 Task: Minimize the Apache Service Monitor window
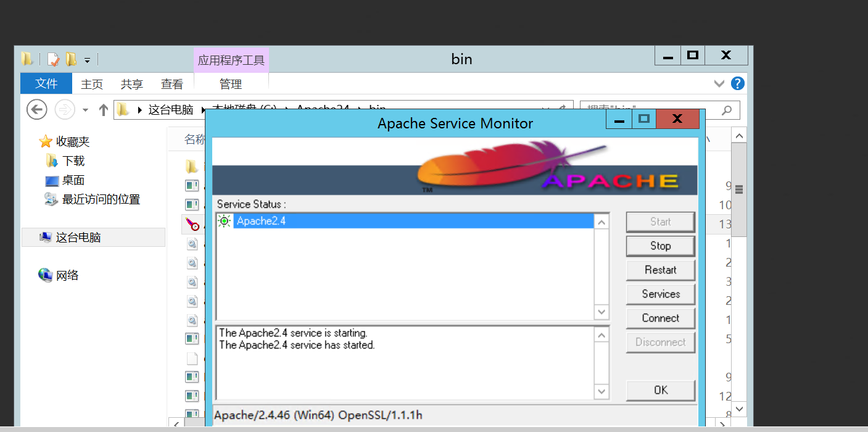[619, 119]
